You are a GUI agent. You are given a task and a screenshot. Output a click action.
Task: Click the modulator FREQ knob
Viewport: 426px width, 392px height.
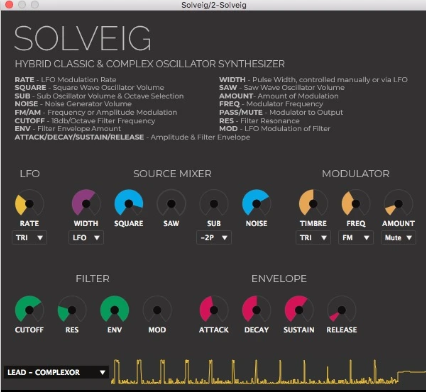(x=356, y=203)
